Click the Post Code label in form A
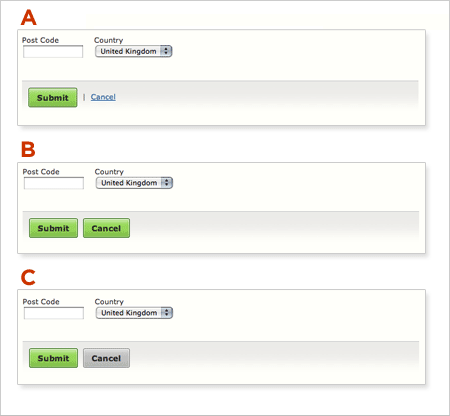The height and width of the screenshot is (416, 450). point(40,40)
